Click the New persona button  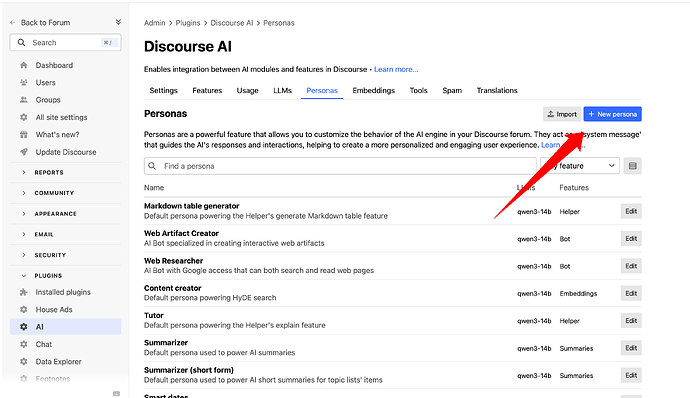coord(613,114)
